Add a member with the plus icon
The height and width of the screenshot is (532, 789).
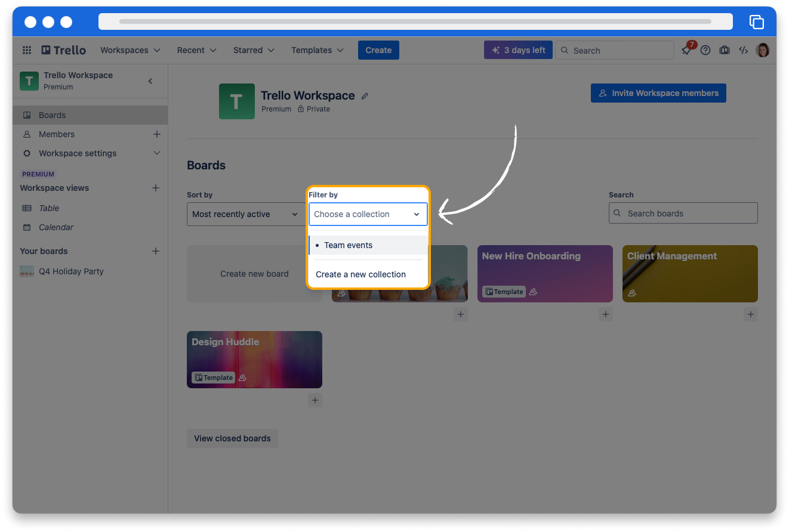click(x=157, y=134)
